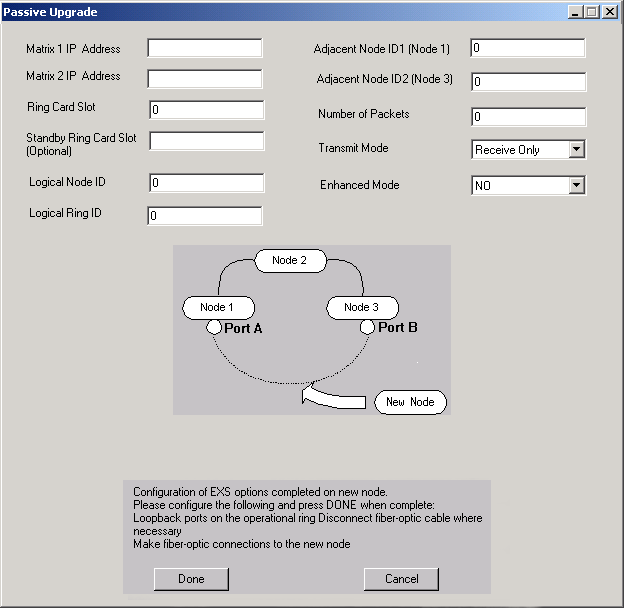
Task: Focus Adjacent Node ID2 (Node 3) field
Action: coord(527,82)
